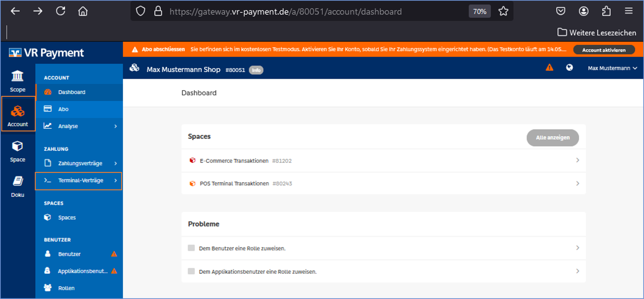
Task: Open the Dem Benutzer eine Rolle zuweisen problem
Action: pos(384,248)
